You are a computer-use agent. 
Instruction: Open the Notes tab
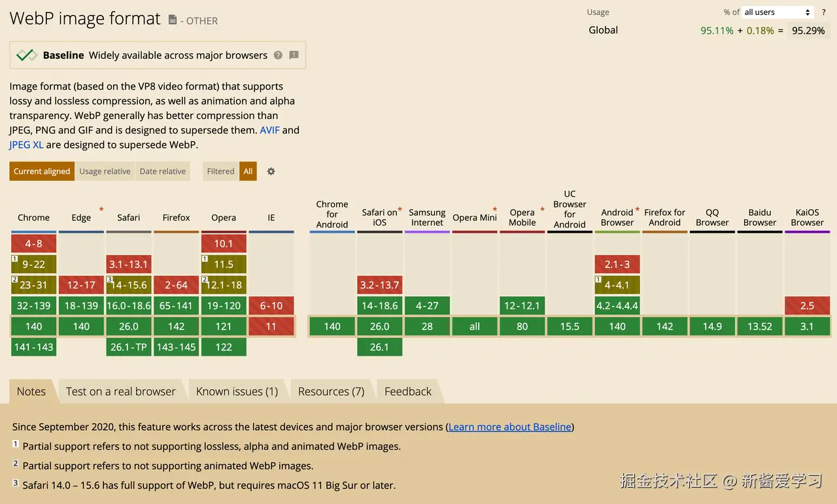click(x=31, y=392)
